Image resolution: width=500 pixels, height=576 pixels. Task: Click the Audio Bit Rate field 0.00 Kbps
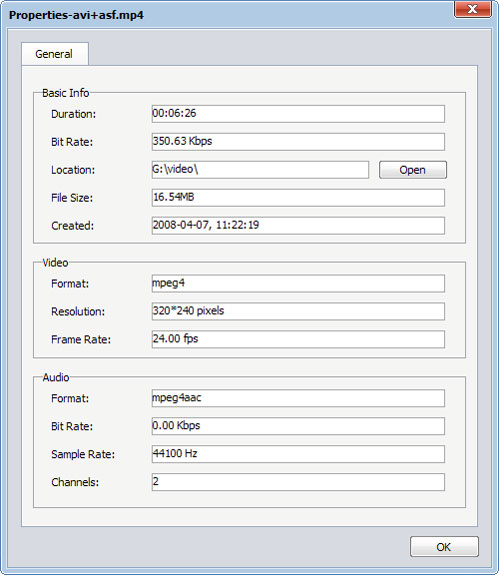(x=298, y=426)
